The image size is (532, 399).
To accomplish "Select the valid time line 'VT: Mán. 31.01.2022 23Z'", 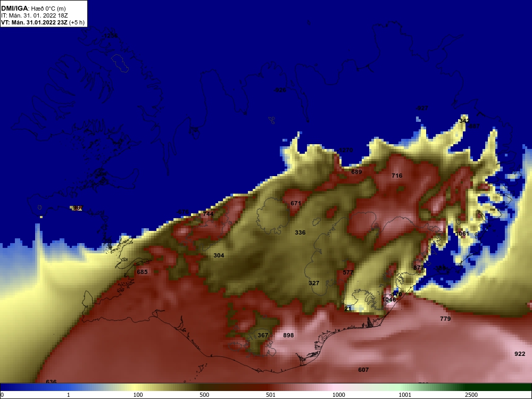I will (x=35, y=22).
